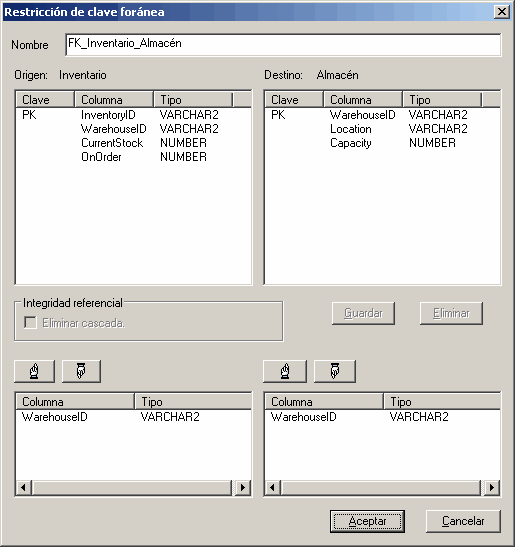Toggle the Eliminar cascada checkbox
Screen dimensions: 515x547
[x=30, y=323]
